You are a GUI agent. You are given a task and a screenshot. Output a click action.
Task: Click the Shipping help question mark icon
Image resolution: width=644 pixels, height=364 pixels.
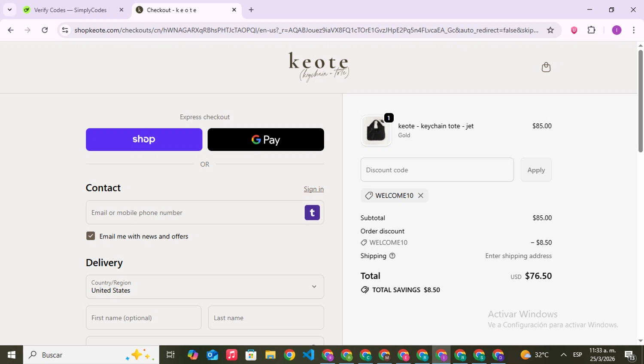coord(392,256)
